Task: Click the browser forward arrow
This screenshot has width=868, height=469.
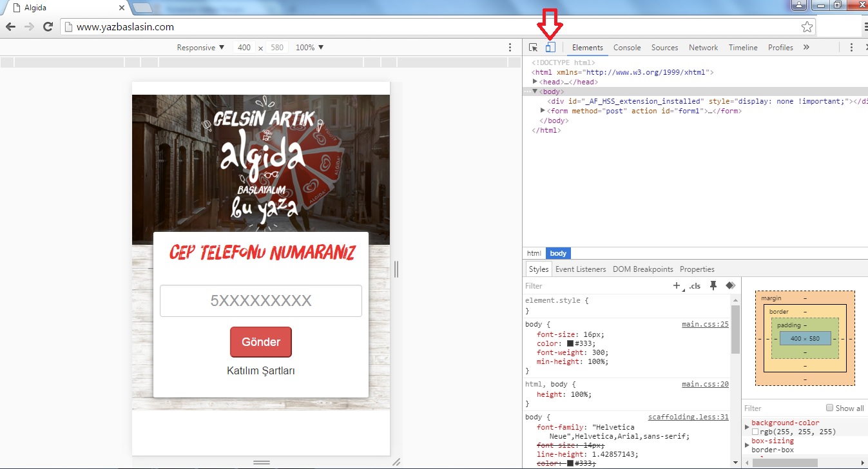Action: (x=29, y=27)
